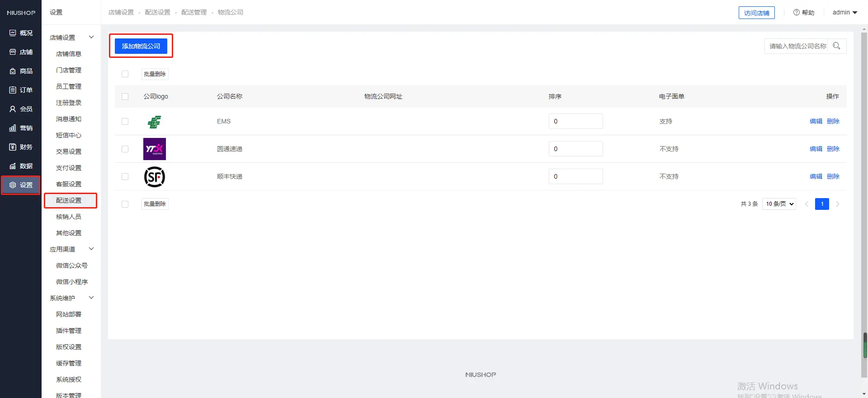Open the 营销 marketing sidebar icon
Screen dimensions: 868x398
point(13,128)
